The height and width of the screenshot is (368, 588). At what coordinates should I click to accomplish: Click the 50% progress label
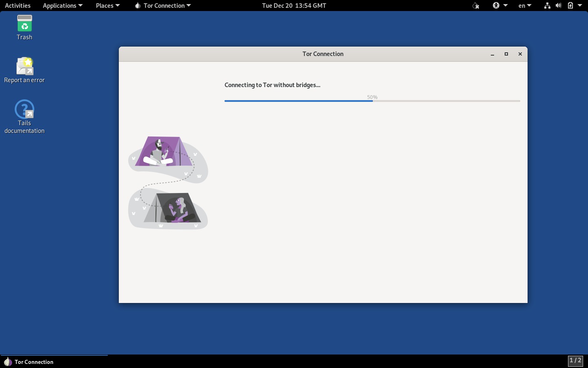[x=372, y=97]
